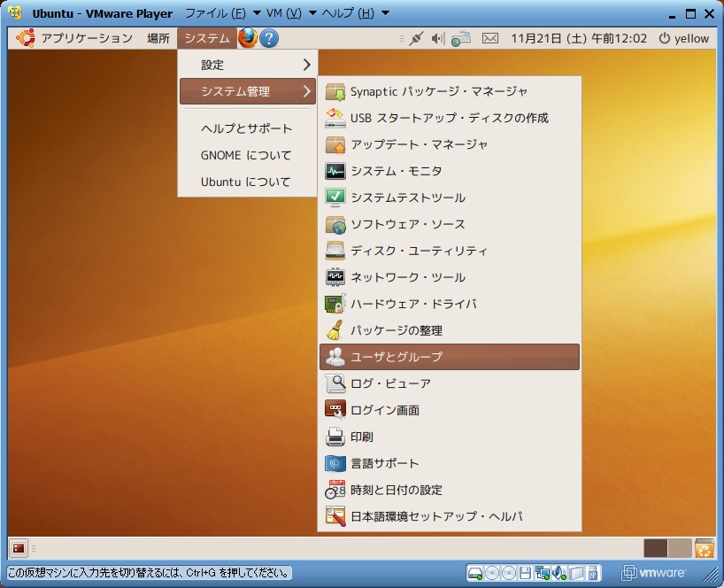Open the ヘルプ(H) dropdown menu

356,13
